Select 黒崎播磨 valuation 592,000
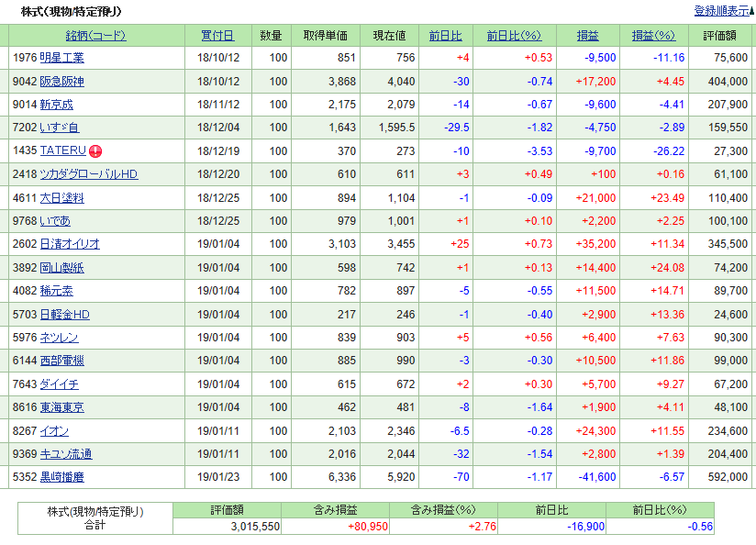Viewport: 756px width, 545px height. point(728,477)
